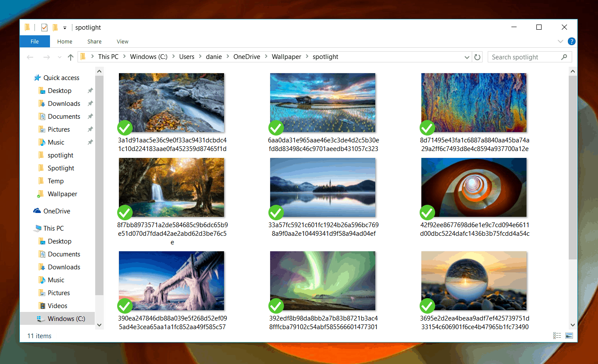
Task: Select the spiral staircase thumbnail 42f92ee8
Action: (474, 187)
